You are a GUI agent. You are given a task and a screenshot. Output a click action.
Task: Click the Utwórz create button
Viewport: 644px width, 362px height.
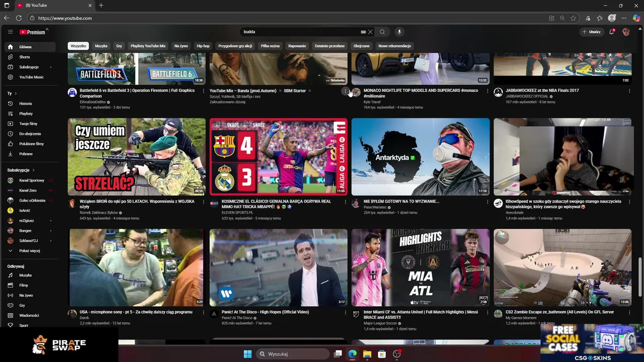[x=591, y=32]
